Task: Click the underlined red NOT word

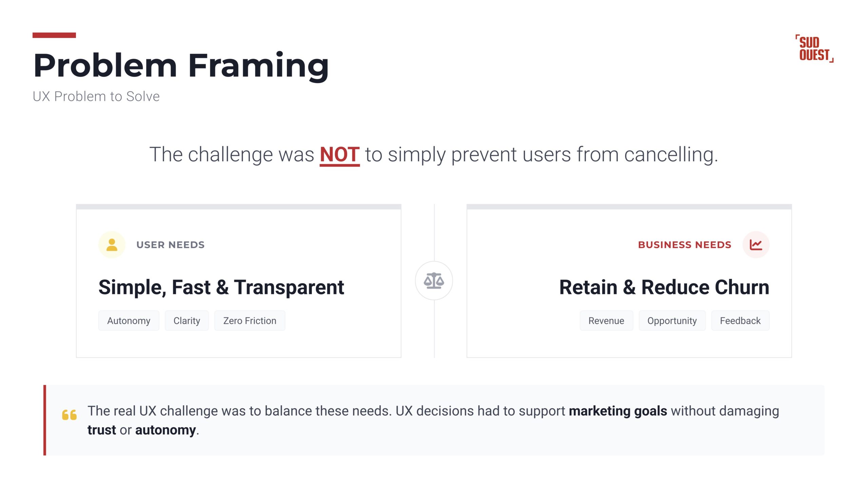Action: point(339,155)
